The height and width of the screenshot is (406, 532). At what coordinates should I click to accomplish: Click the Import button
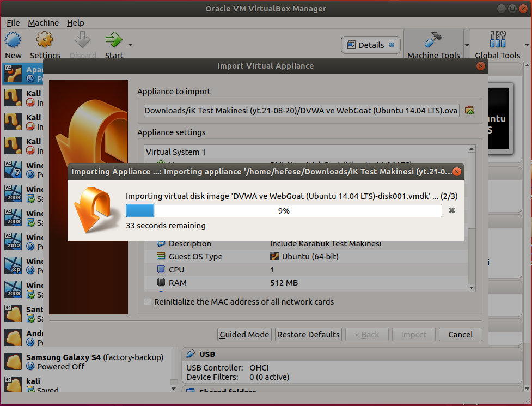pos(414,335)
